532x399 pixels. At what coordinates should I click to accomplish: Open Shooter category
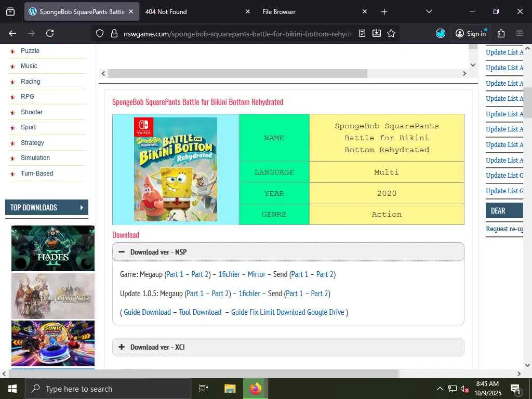coord(32,112)
